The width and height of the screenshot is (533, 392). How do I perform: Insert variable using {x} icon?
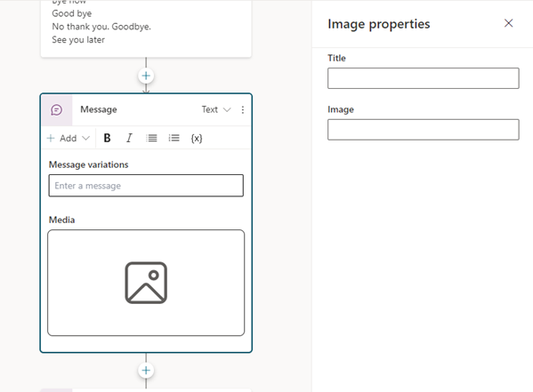click(197, 139)
